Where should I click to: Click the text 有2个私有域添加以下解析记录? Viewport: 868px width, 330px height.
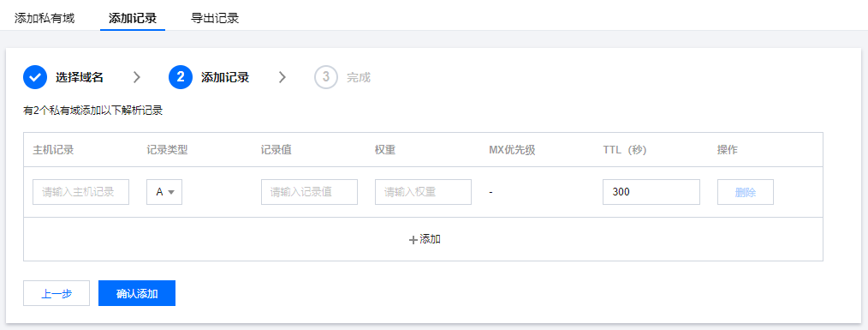click(x=92, y=111)
